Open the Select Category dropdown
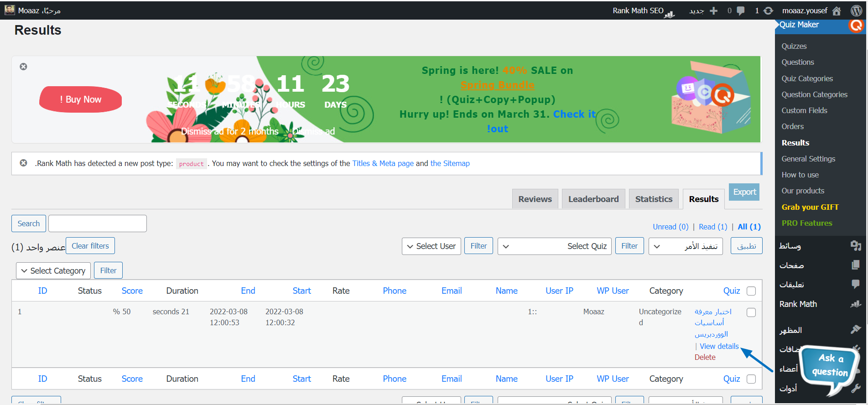868x405 pixels. point(53,271)
